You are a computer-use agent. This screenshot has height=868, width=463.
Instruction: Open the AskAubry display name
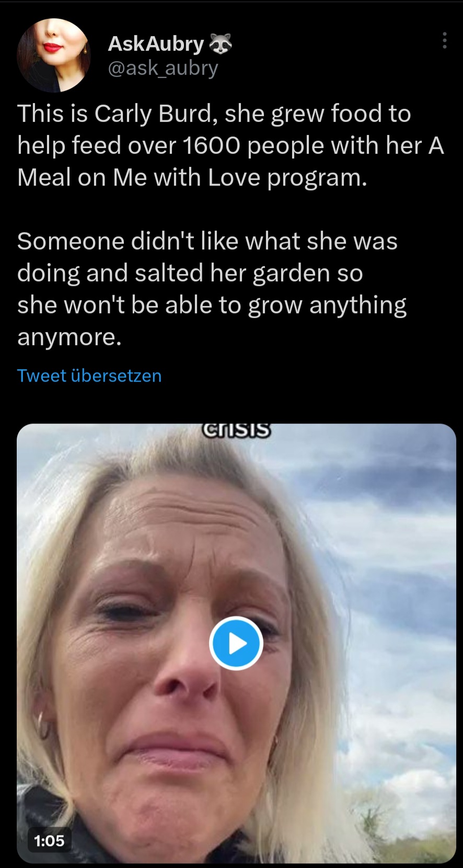(x=155, y=44)
